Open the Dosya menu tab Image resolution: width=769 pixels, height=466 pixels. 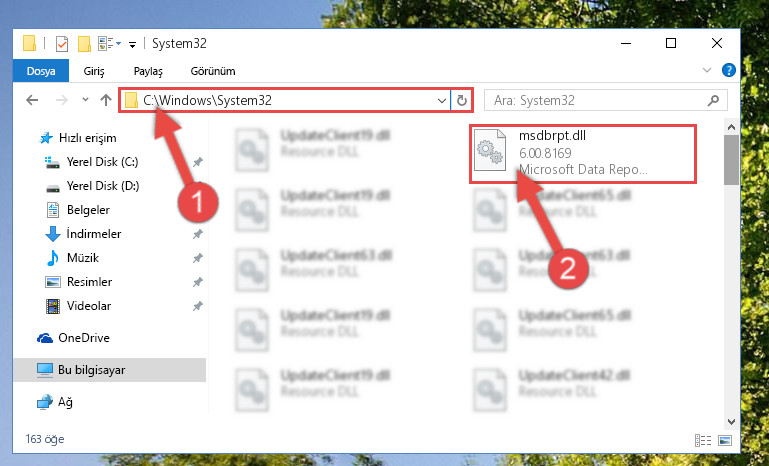pos(41,71)
